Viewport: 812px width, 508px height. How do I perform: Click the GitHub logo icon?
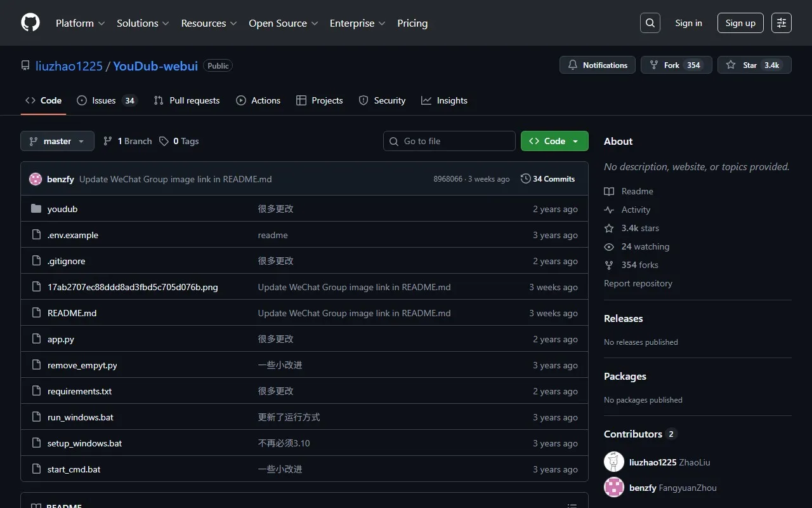point(30,23)
